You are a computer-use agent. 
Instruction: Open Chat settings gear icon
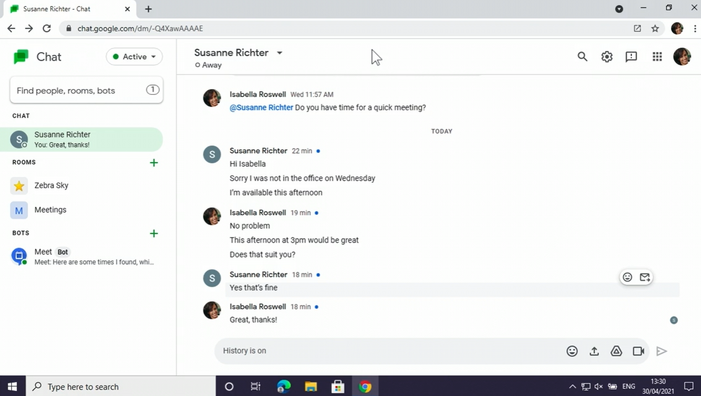tap(607, 56)
